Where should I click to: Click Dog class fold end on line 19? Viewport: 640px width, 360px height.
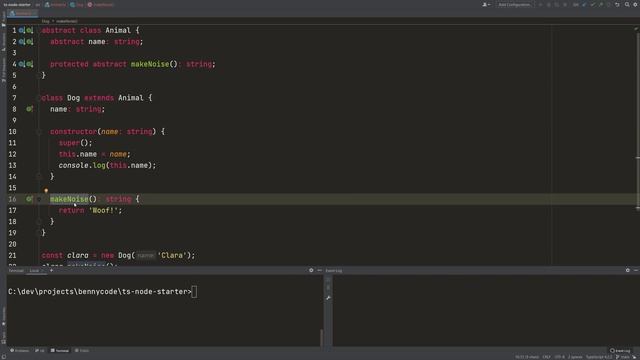(x=39, y=233)
